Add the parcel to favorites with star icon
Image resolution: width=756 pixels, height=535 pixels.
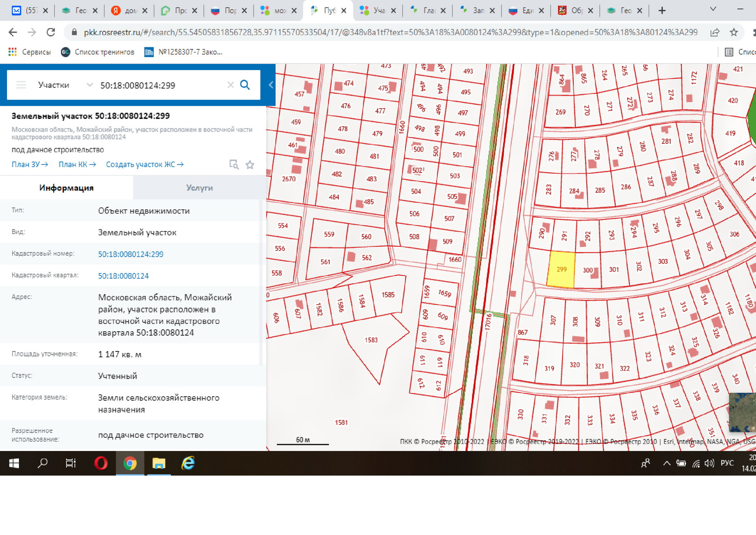(250, 165)
